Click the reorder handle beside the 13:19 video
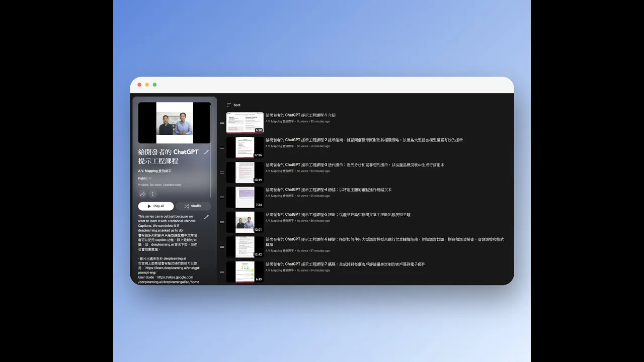The width and height of the screenshot is (644, 362). 222,172
